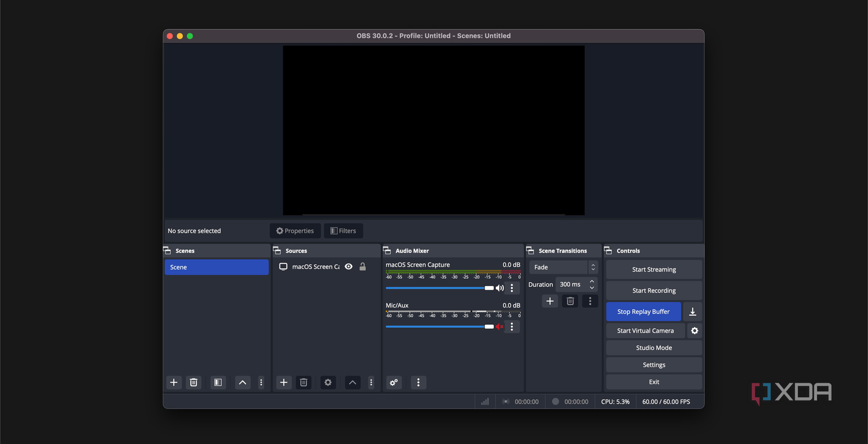Open transition properties three-dot menu

tap(590, 301)
